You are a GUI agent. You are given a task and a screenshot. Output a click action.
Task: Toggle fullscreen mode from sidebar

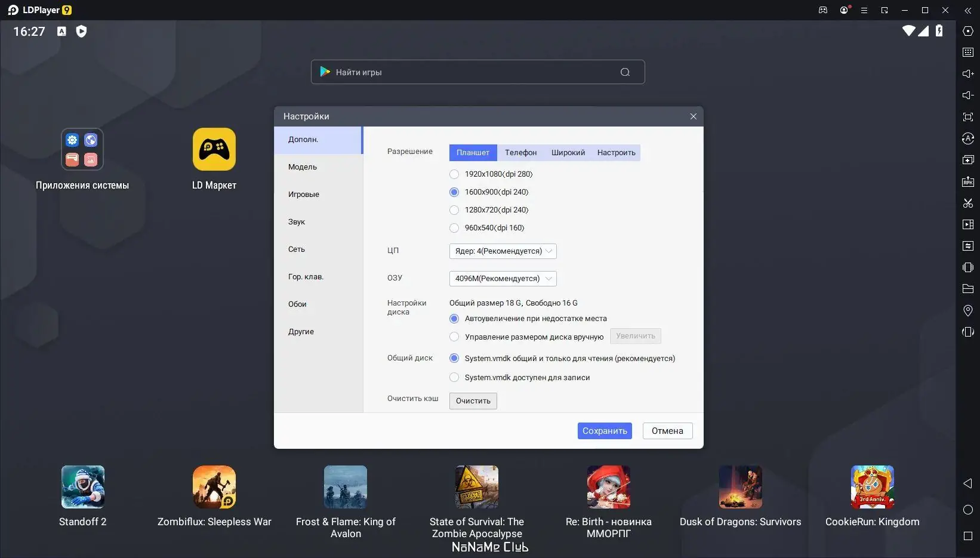(968, 117)
